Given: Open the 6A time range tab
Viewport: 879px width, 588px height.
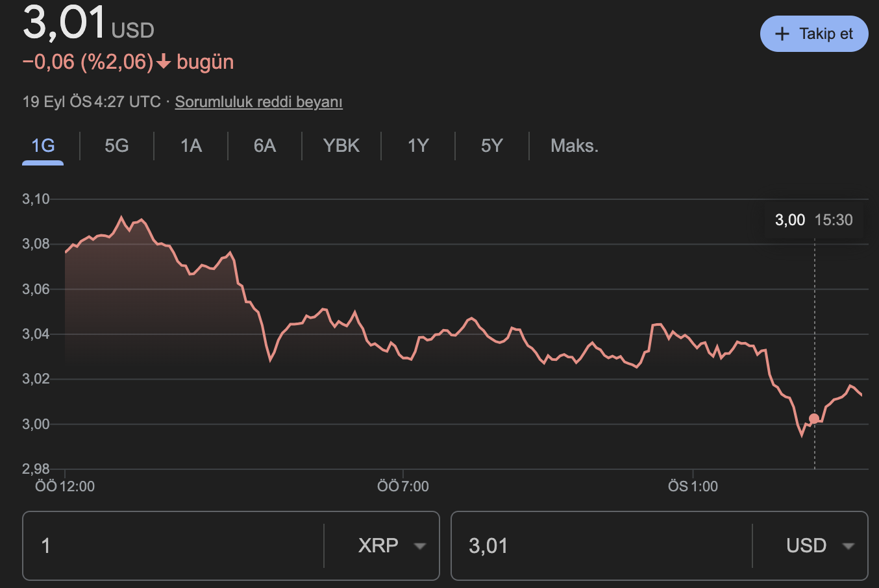Looking at the screenshot, I should (x=265, y=145).
